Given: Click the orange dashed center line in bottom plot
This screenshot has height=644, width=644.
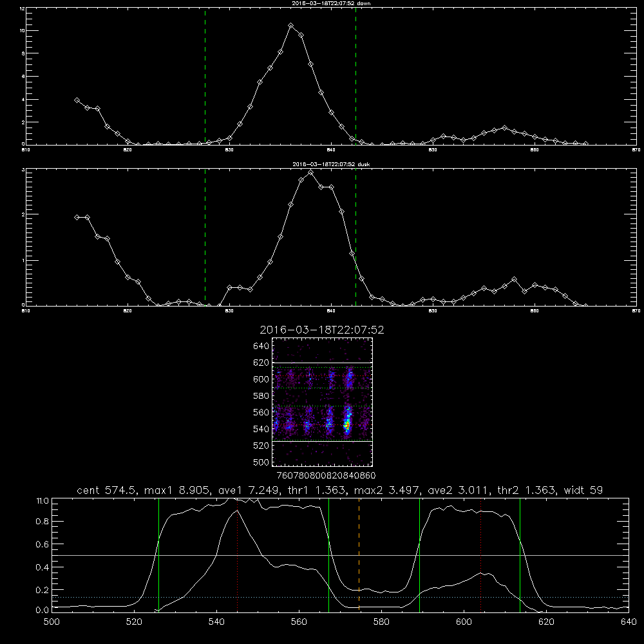Looking at the screenshot, I should pos(359,555).
